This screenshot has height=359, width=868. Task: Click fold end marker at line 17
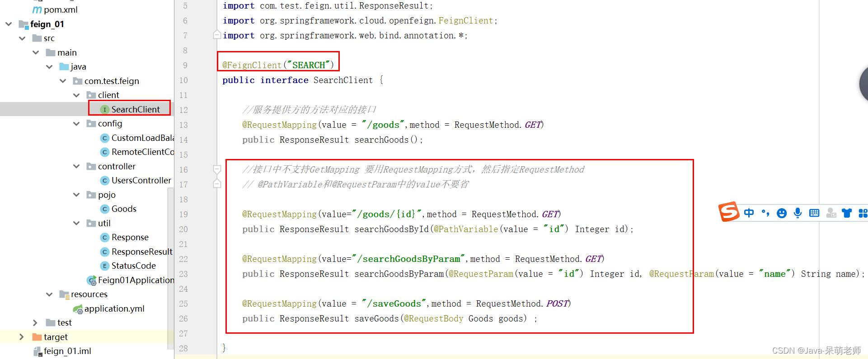coord(217,184)
